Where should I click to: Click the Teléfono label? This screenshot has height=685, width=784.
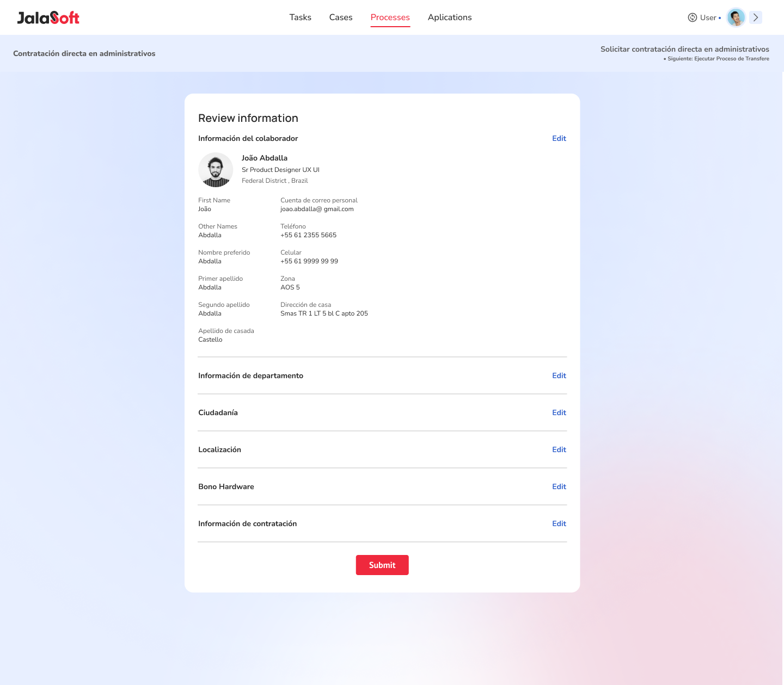(293, 226)
